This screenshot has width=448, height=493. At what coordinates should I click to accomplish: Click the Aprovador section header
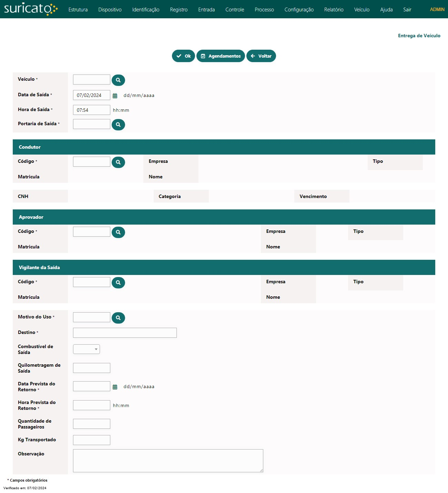click(x=224, y=217)
